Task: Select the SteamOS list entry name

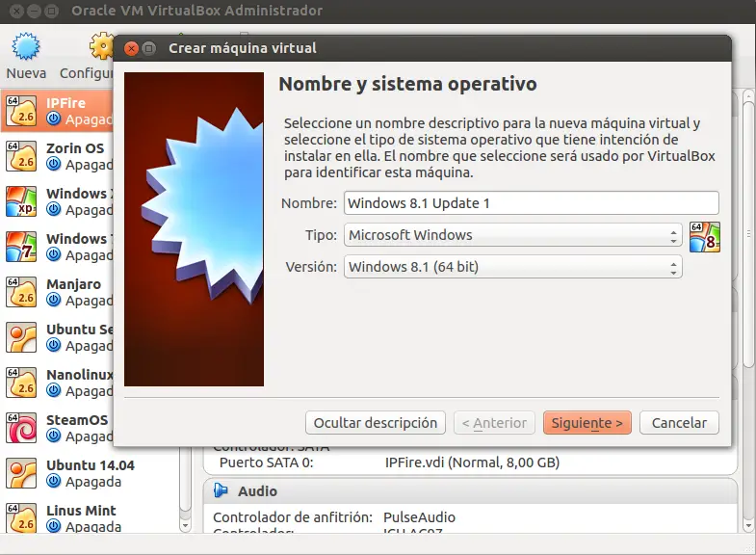Action: (77, 420)
